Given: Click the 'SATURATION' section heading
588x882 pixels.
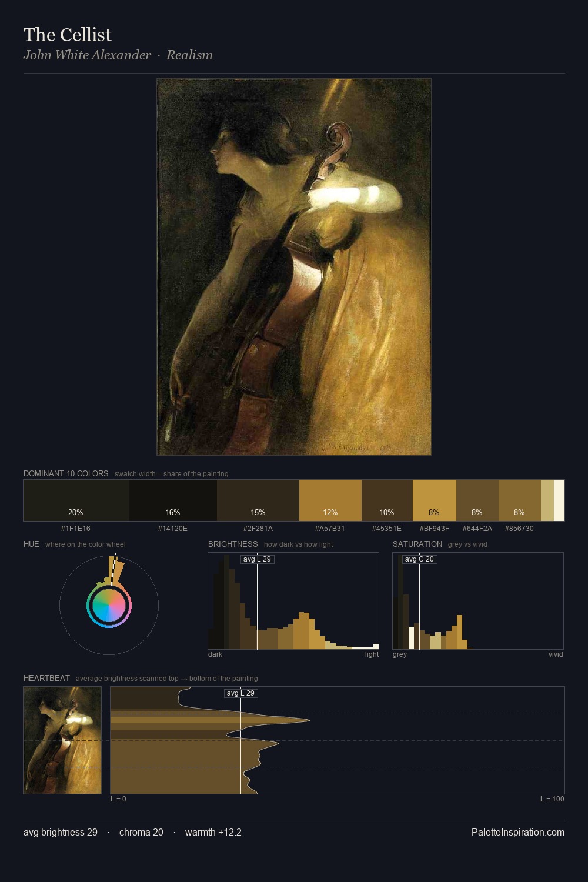Looking at the screenshot, I should (417, 544).
